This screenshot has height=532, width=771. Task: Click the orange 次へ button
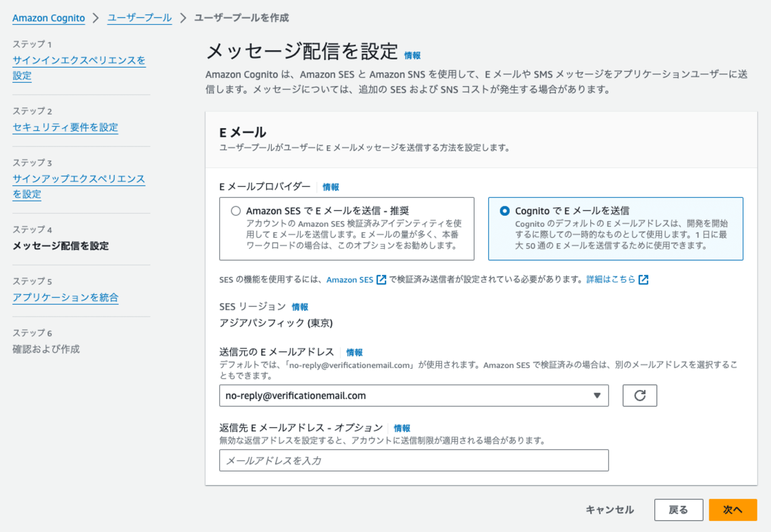(x=732, y=510)
